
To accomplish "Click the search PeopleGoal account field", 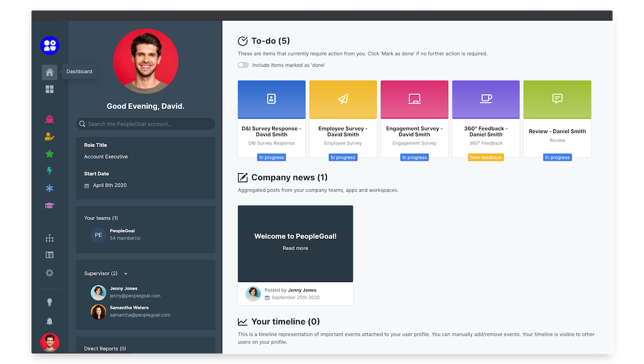I will 145,124.
